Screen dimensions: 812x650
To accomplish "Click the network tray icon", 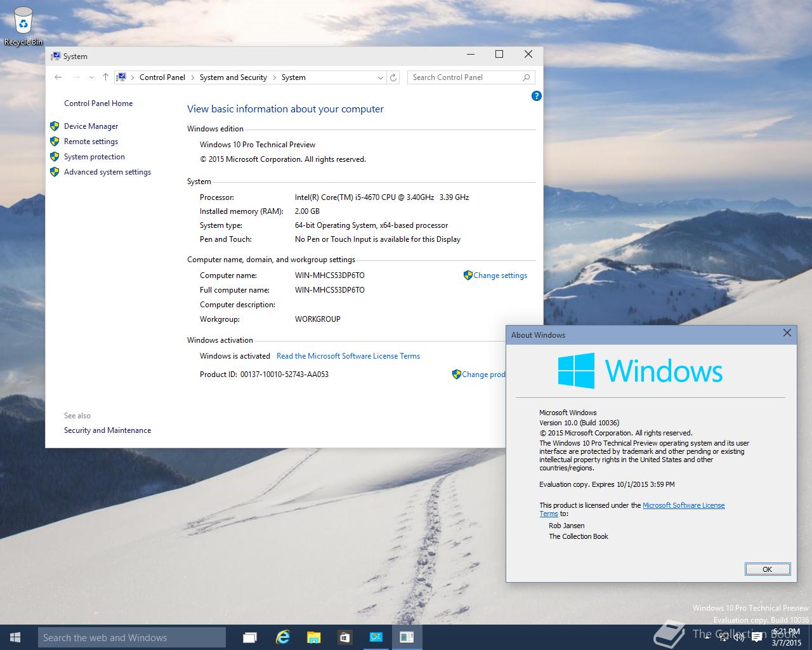I will [724, 637].
